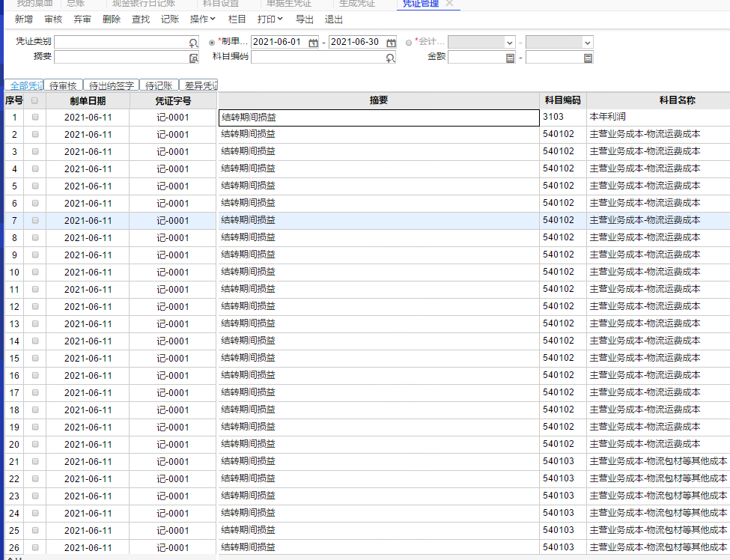Click the 审核 toolbar button

tap(53, 19)
